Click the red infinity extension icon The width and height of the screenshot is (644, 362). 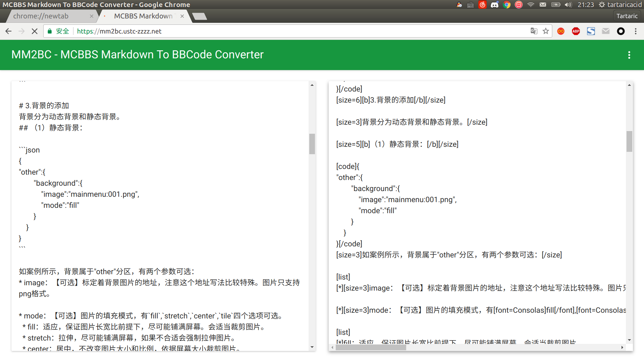click(561, 31)
